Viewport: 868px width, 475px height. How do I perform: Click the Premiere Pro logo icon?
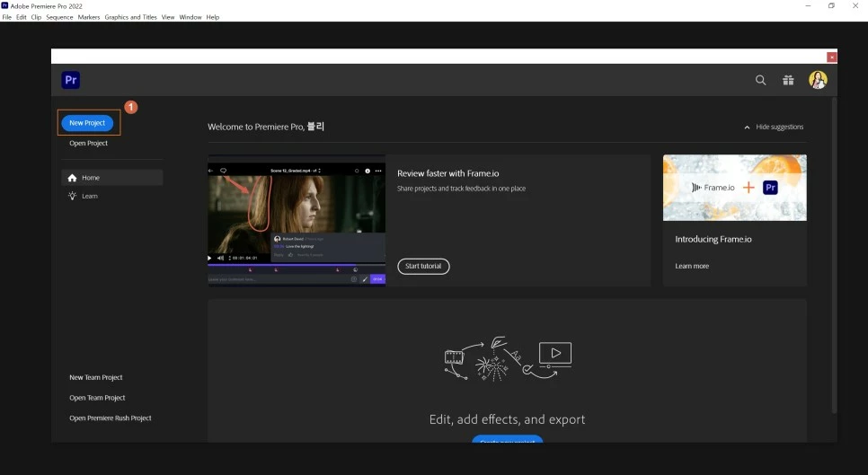(70, 80)
